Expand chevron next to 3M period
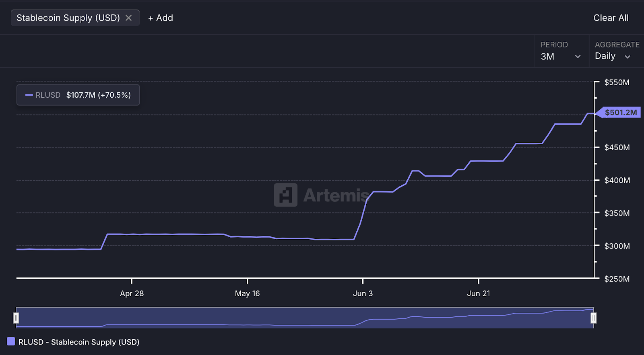 coord(578,57)
